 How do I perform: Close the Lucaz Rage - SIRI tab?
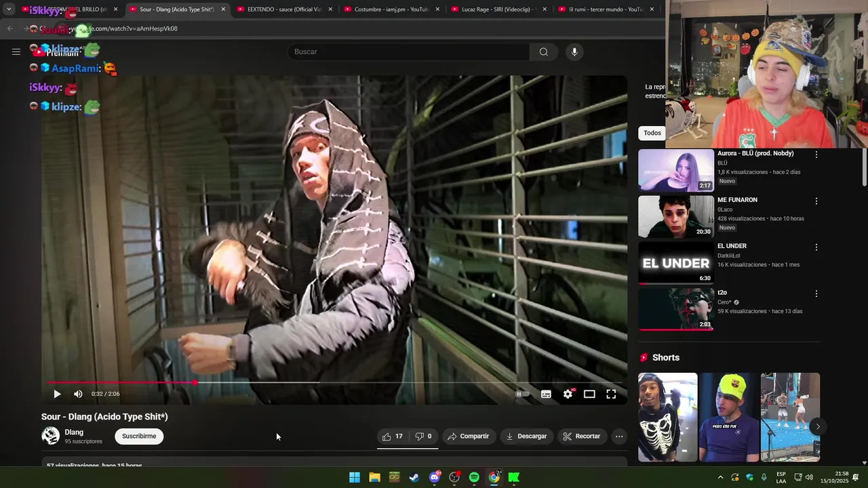tap(545, 9)
